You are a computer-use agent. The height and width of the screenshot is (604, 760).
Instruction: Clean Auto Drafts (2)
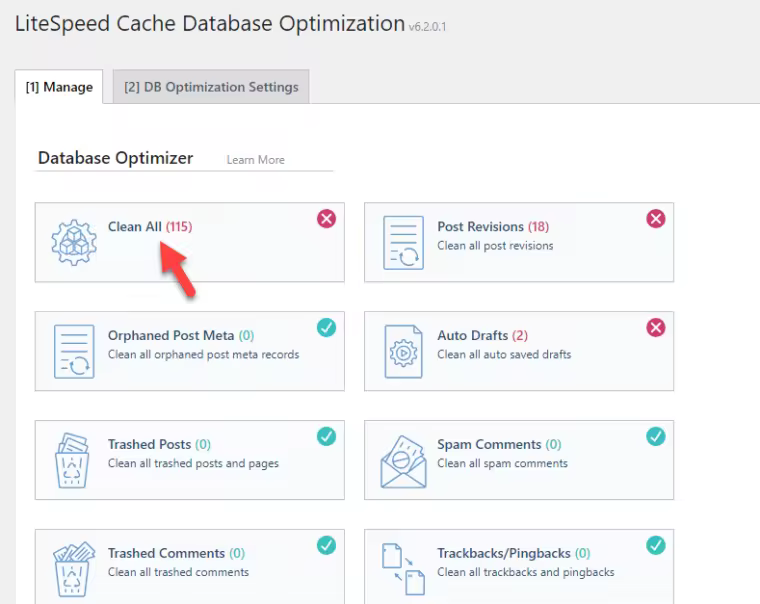[x=482, y=335]
